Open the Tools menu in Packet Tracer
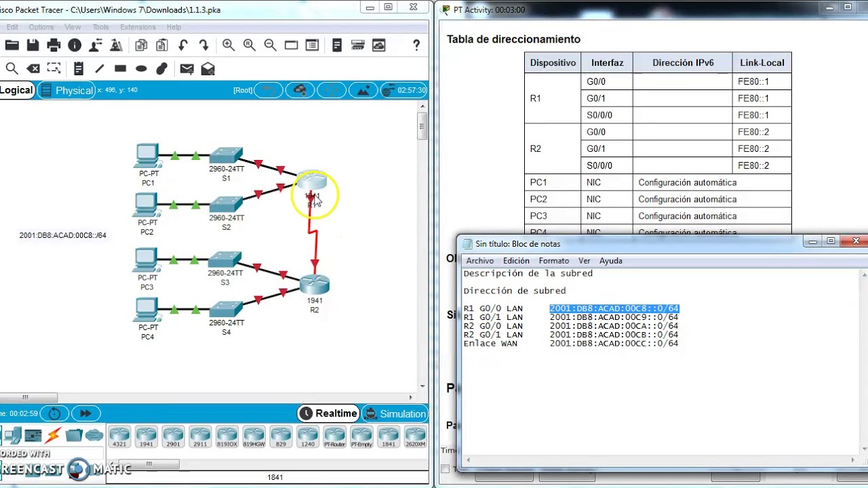The image size is (868, 488). click(100, 27)
